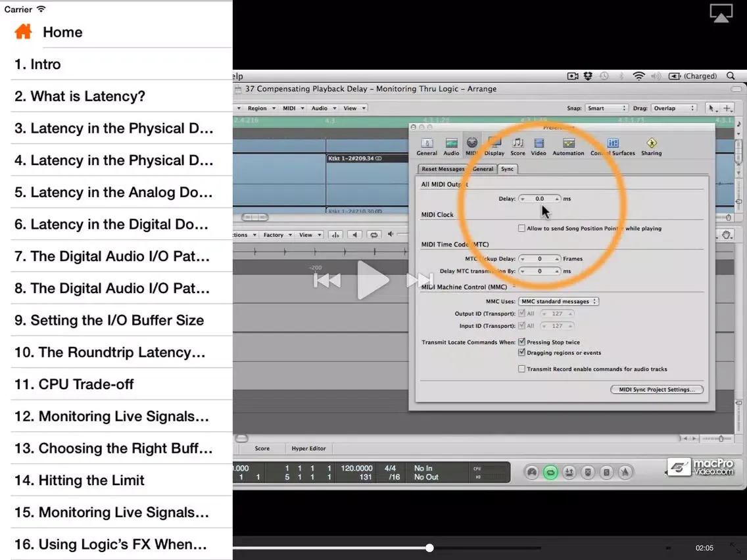747x560 pixels.
Task: Open the Region menu in the Arrange bar
Action: [x=261, y=108]
